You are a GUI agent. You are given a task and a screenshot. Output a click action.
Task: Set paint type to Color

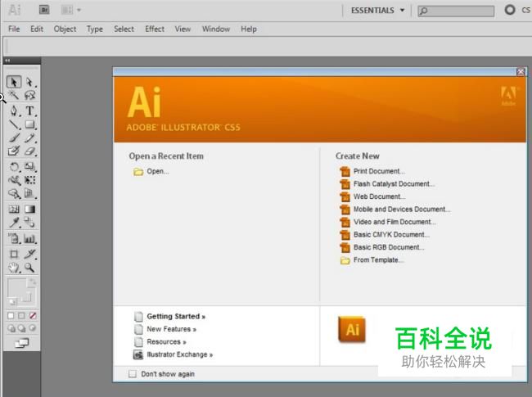[x=11, y=316]
